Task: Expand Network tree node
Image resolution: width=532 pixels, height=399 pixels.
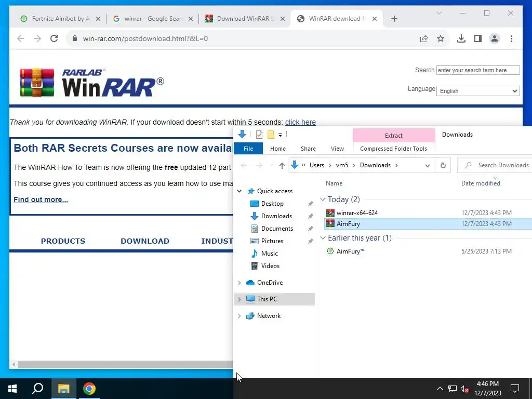Action: click(x=239, y=316)
